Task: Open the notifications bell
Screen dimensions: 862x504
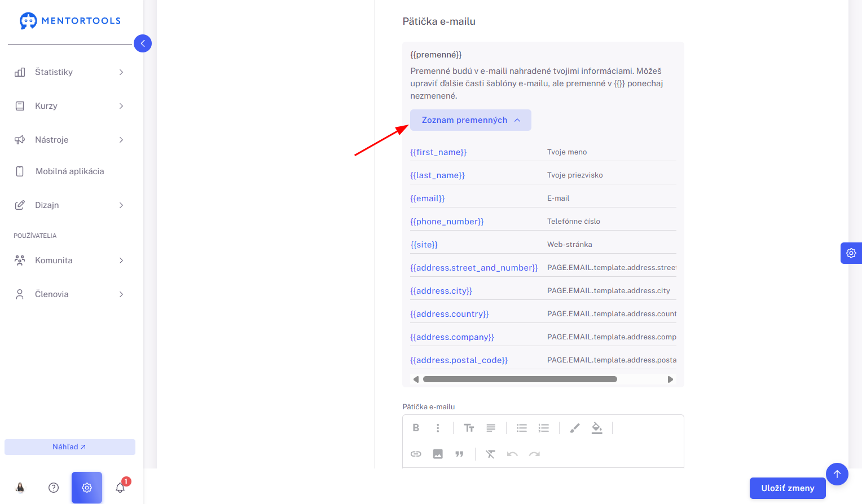Action: pyautogui.click(x=120, y=488)
